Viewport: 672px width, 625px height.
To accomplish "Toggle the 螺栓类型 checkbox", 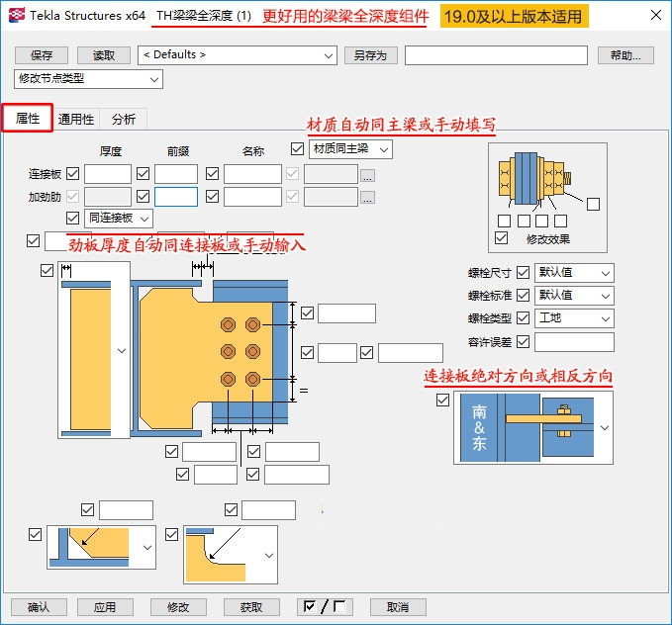I will point(523,317).
